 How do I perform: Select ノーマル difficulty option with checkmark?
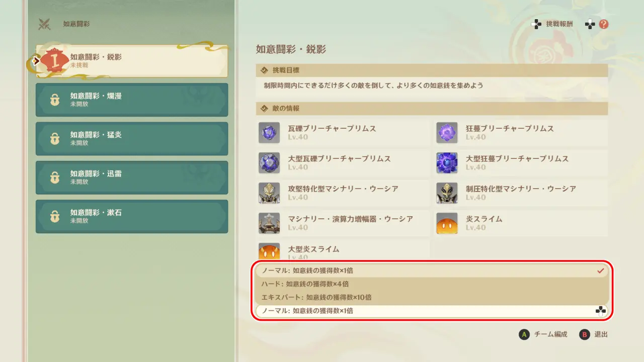pyautogui.click(x=432, y=270)
